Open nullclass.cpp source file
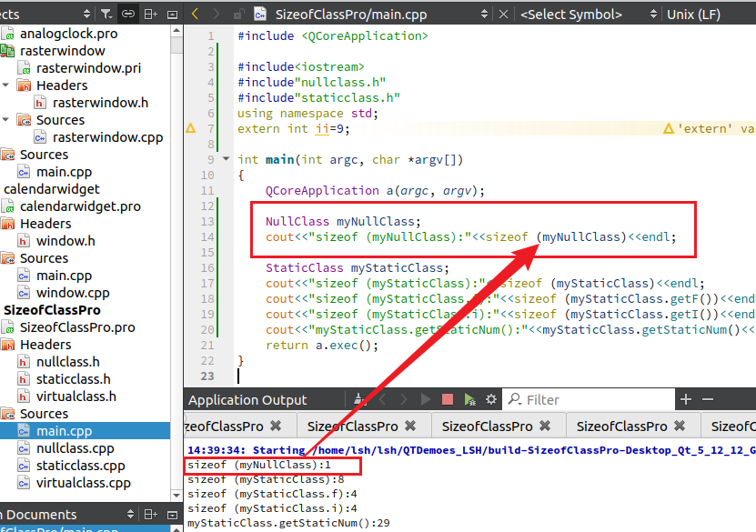This screenshot has width=756, height=532. pyautogui.click(x=76, y=448)
